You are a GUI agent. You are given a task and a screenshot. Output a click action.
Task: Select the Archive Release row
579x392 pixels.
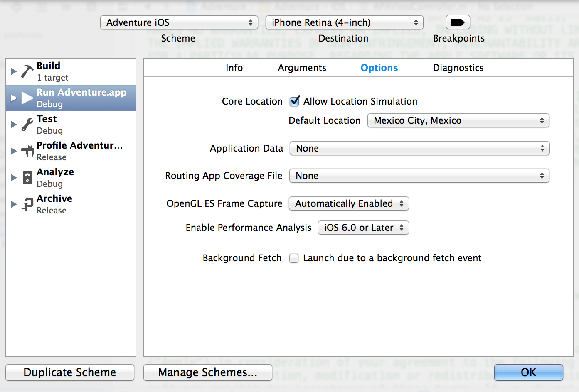point(71,204)
